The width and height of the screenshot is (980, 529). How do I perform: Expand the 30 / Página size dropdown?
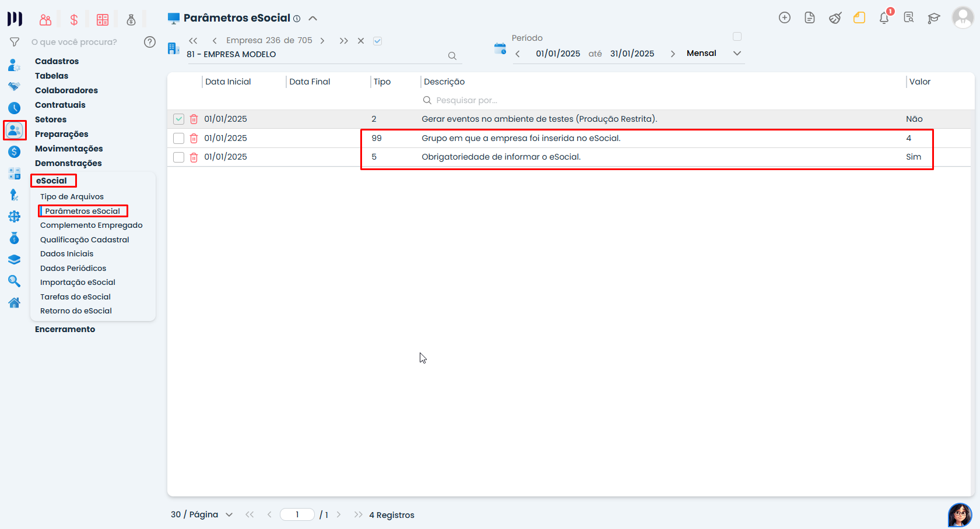pyautogui.click(x=229, y=515)
